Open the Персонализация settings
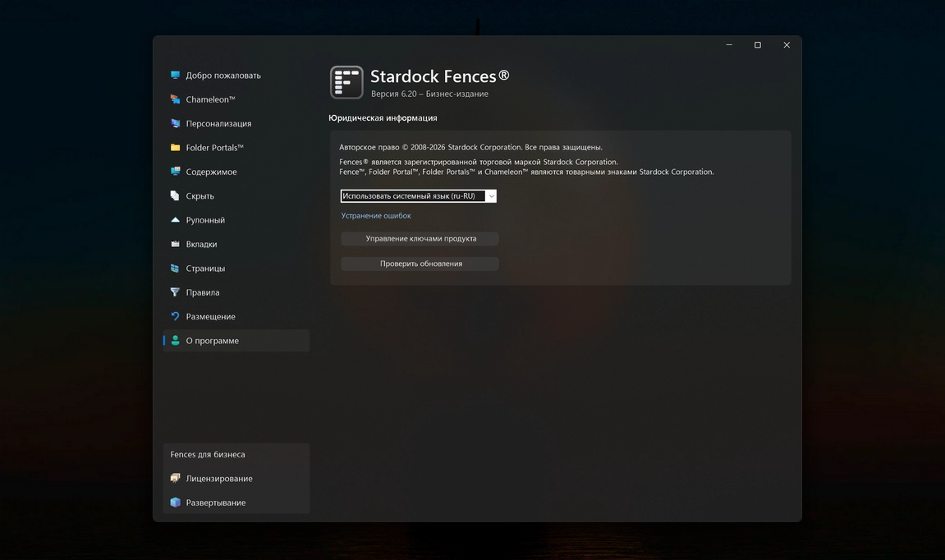This screenshot has width=945, height=560. point(236,123)
